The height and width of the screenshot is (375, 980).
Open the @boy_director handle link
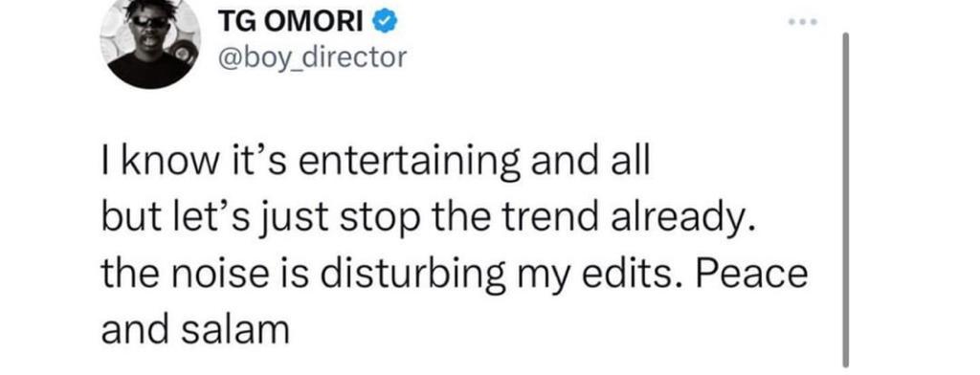click(x=311, y=57)
